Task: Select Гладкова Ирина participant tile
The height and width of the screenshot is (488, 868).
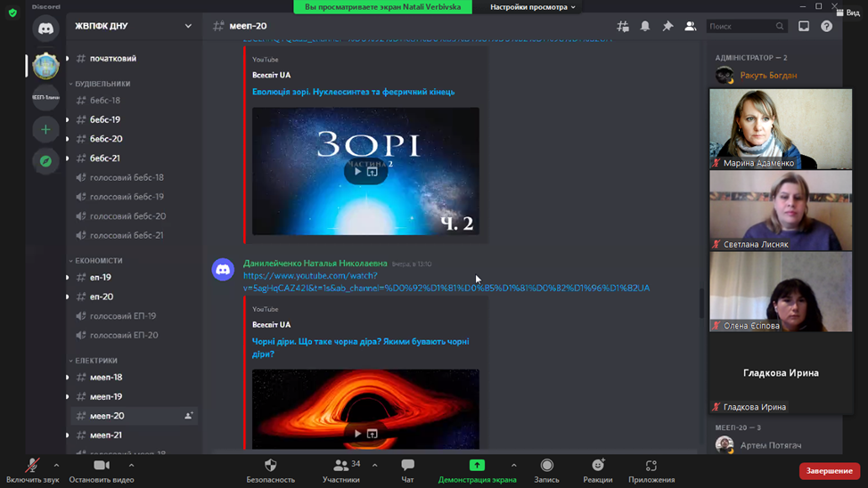Action: point(781,373)
